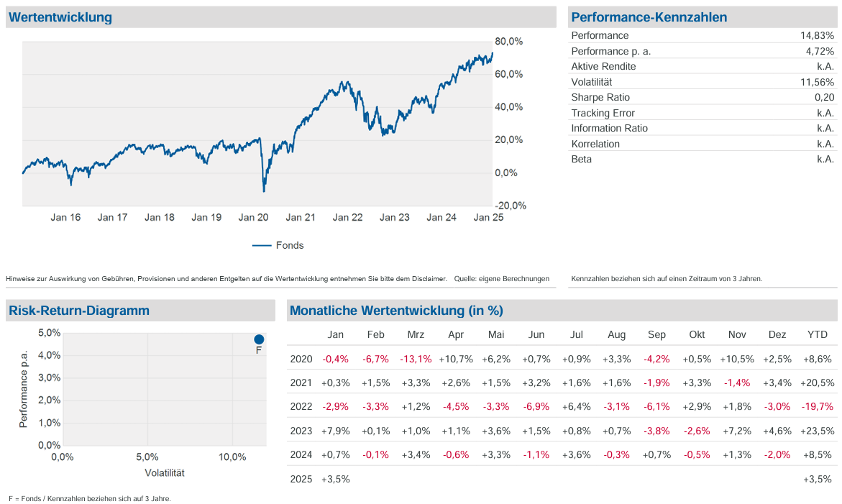Click the Volatilität value 11,56%
The width and height of the screenshot is (842, 504).
coord(817,82)
